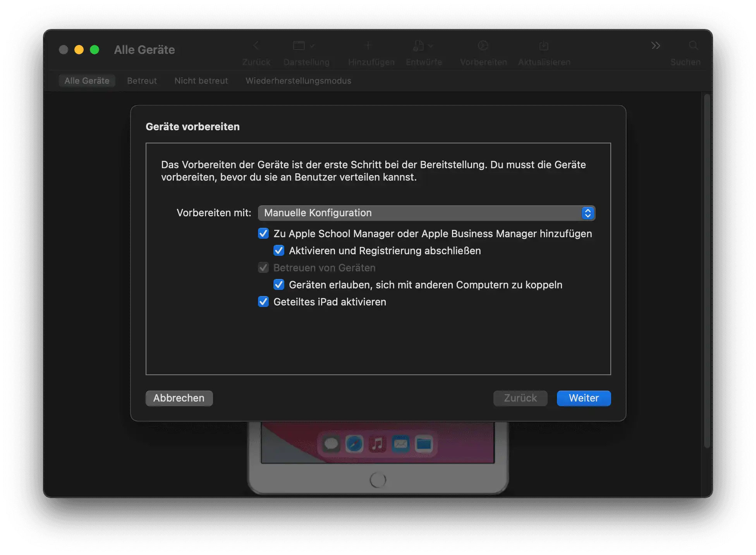Click Mail icon on iPad dock
Screen dimensions: 756x555
400,444
